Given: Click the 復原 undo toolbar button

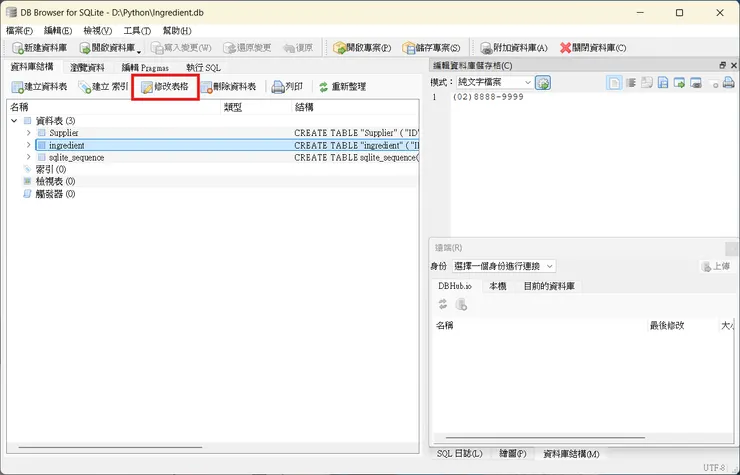Looking at the screenshot, I should point(298,48).
